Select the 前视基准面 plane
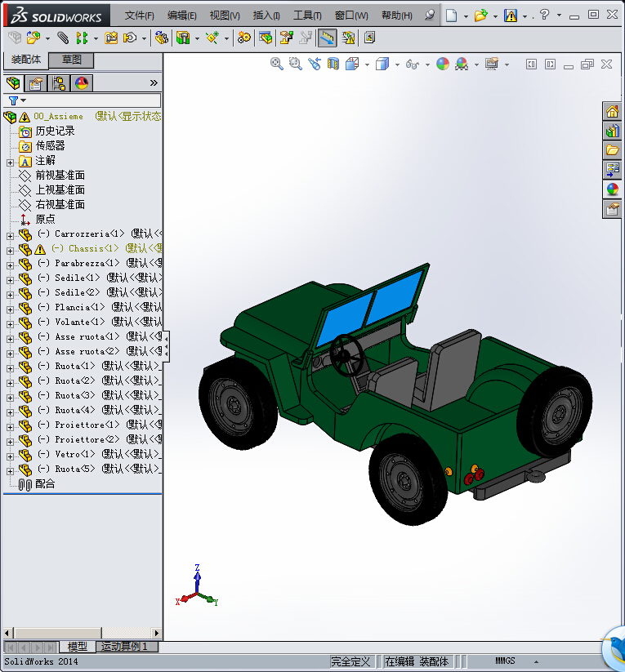This screenshot has width=625, height=672. 60,176
